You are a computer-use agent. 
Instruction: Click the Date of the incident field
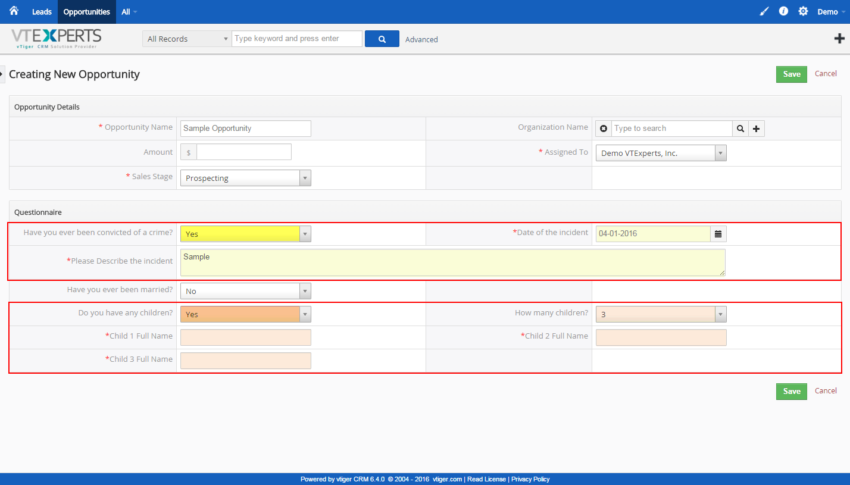(653, 234)
